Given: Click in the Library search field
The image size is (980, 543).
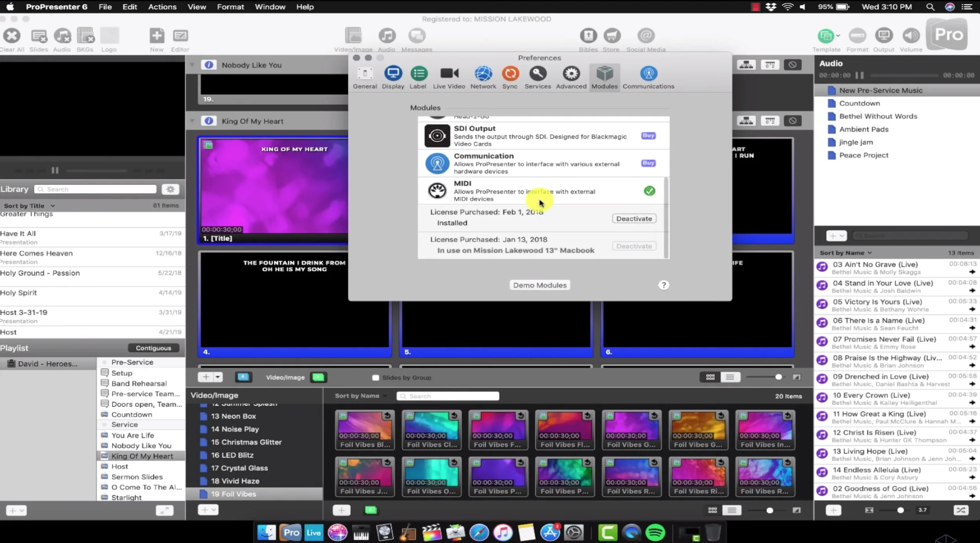Looking at the screenshot, I should [95, 189].
